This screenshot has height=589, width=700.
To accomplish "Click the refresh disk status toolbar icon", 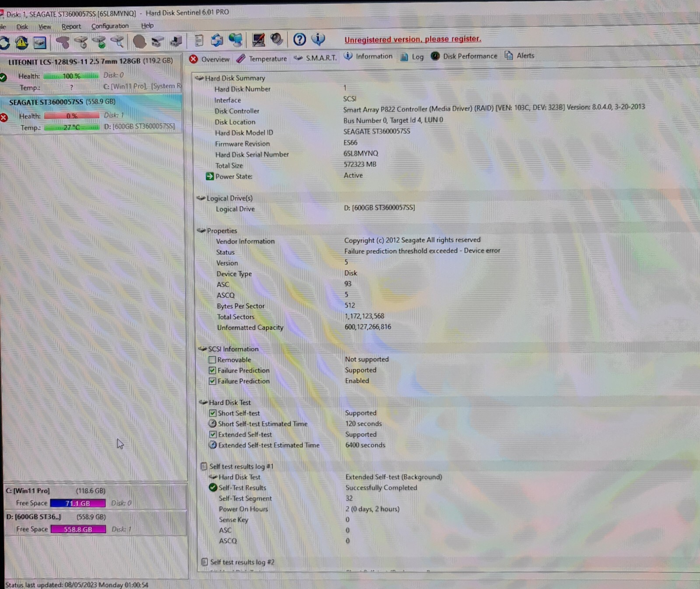I will [4, 43].
